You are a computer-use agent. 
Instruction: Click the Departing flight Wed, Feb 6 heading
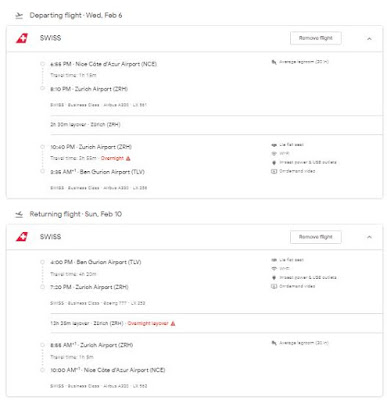tap(76, 15)
